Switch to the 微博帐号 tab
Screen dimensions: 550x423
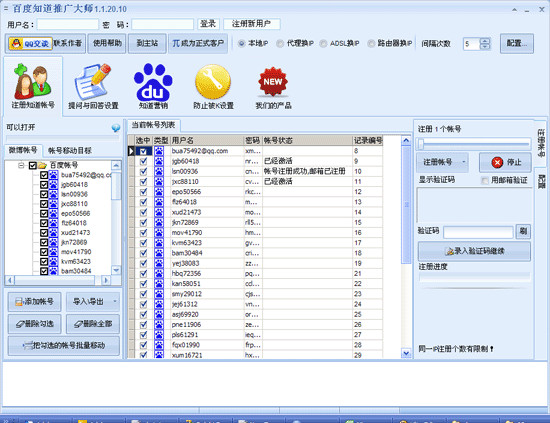[x=23, y=150]
